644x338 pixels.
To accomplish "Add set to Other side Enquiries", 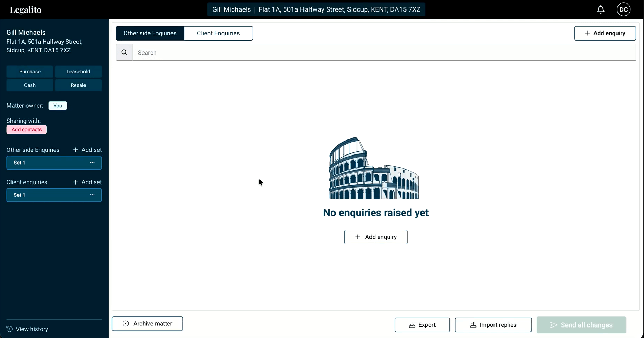I will point(87,150).
